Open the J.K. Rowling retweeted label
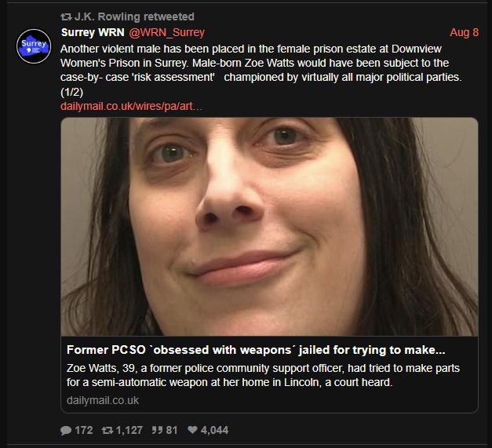This screenshot has width=492, height=448. (134, 16)
